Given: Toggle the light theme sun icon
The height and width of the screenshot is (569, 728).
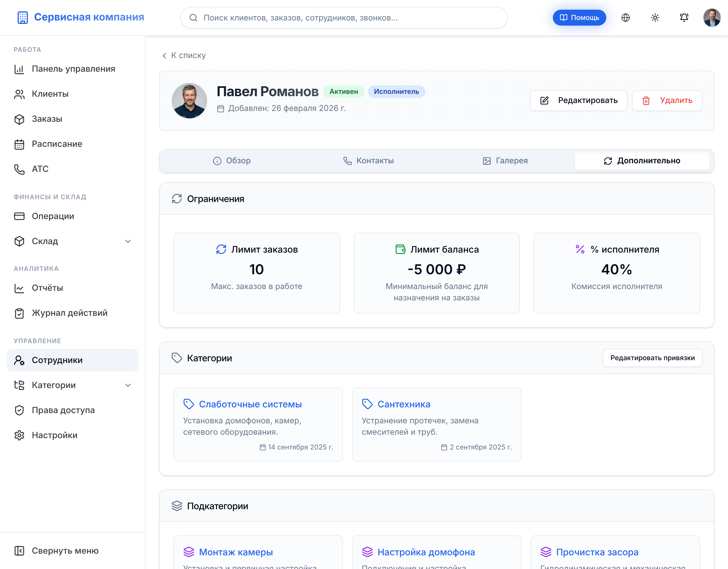Looking at the screenshot, I should (655, 18).
